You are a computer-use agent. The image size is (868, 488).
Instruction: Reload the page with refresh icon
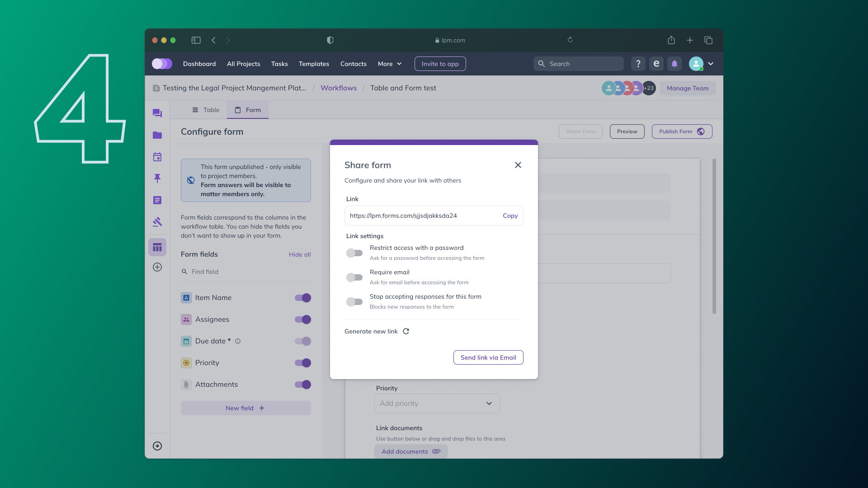pos(570,40)
